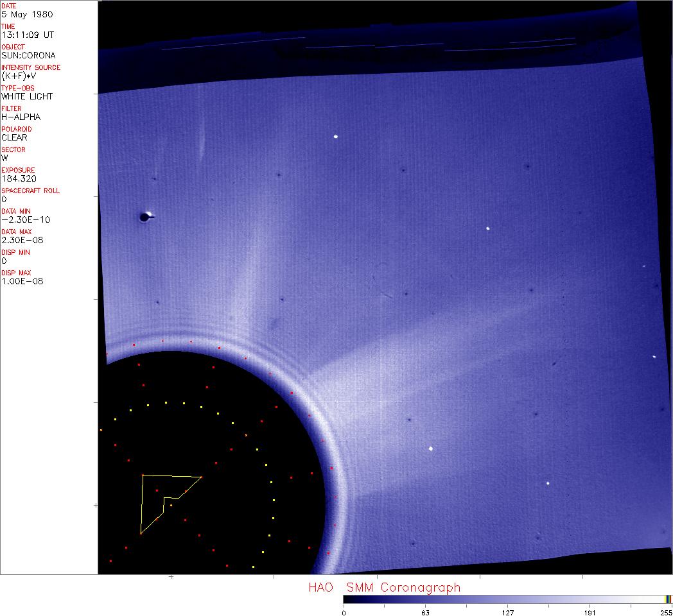The height and width of the screenshot is (616, 673).
Task: Select the HAO SMM Coronagraph title
Action: tap(384, 587)
